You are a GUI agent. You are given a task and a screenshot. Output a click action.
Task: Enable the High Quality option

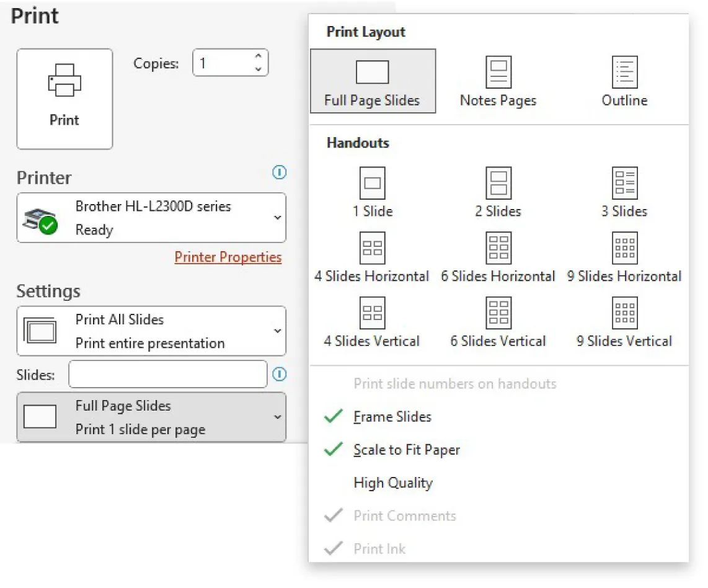(x=392, y=483)
